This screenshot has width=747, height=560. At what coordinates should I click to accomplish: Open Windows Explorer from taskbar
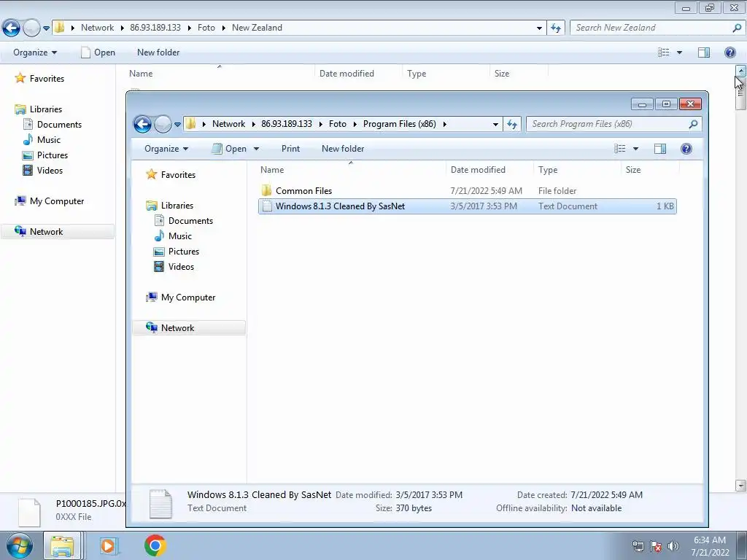62,545
